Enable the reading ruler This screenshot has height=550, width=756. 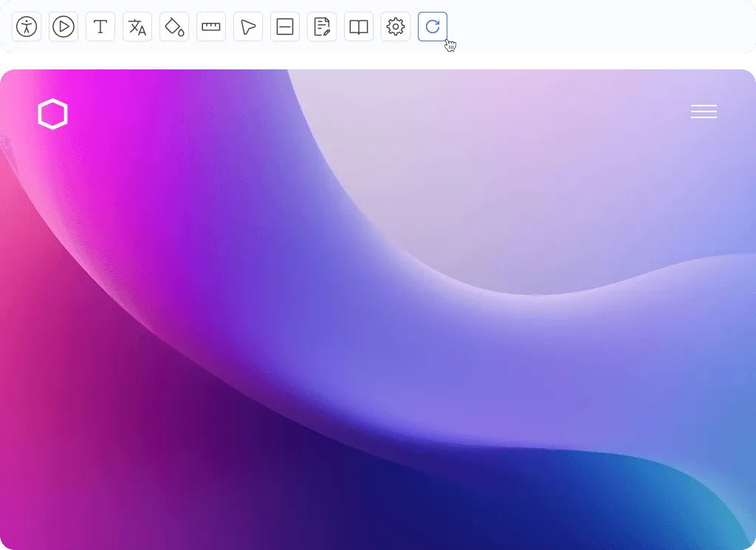click(210, 27)
